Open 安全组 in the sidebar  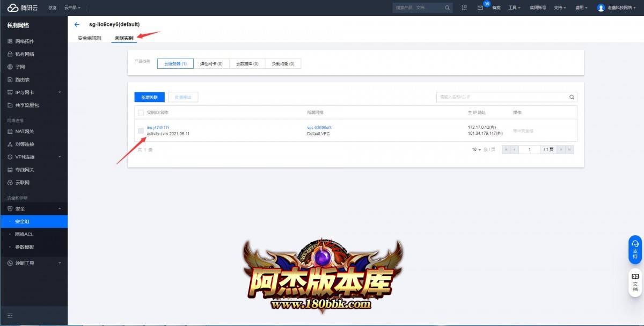point(34,221)
